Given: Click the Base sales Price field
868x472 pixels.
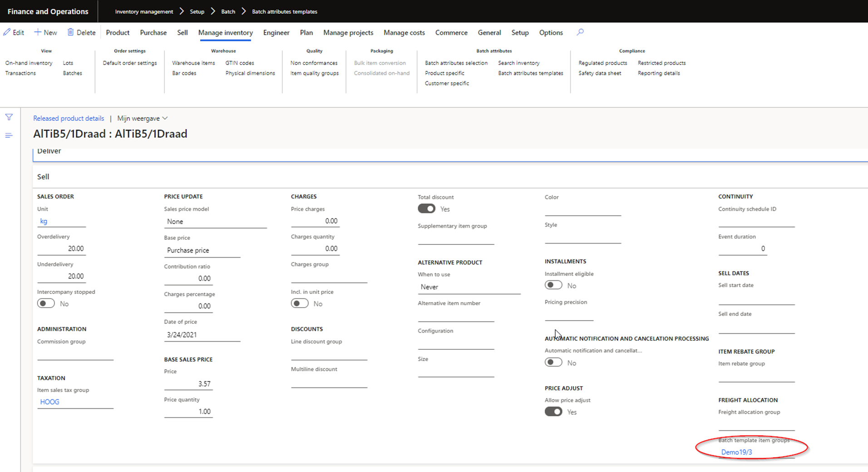Looking at the screenshot, I should coord(188,384).
